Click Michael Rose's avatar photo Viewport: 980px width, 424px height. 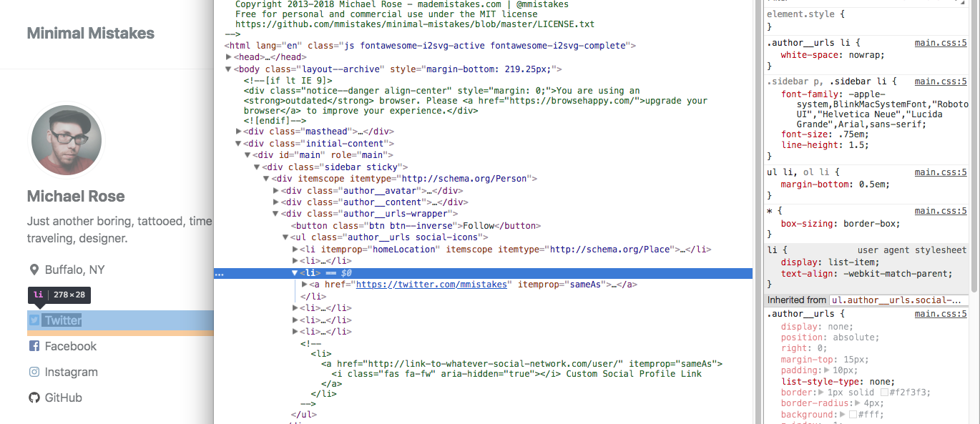tap(66, 140)
